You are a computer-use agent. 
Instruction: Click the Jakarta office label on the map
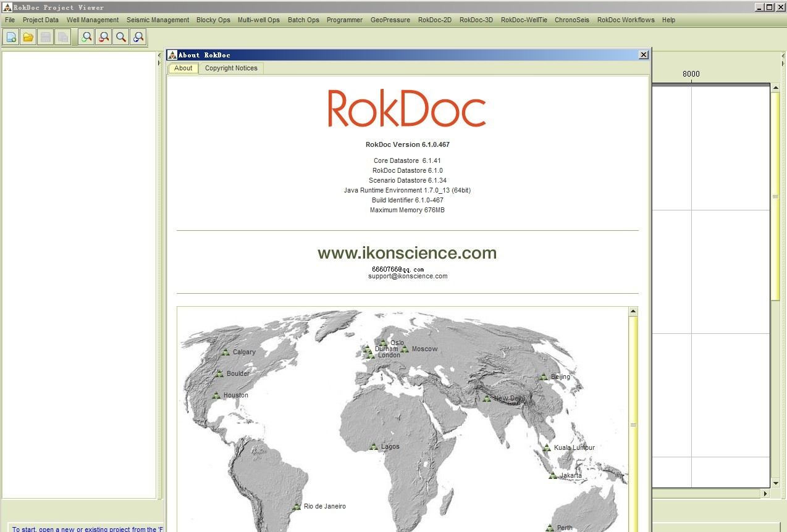pos(571,476)
